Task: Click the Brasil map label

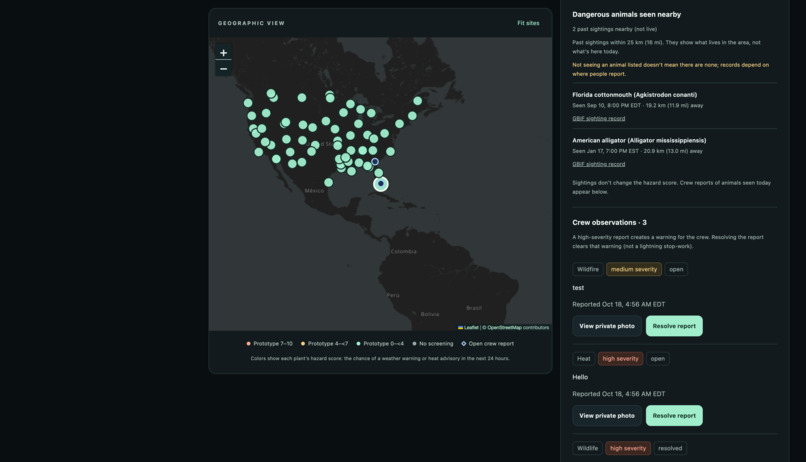Action: tap(474, 308)
